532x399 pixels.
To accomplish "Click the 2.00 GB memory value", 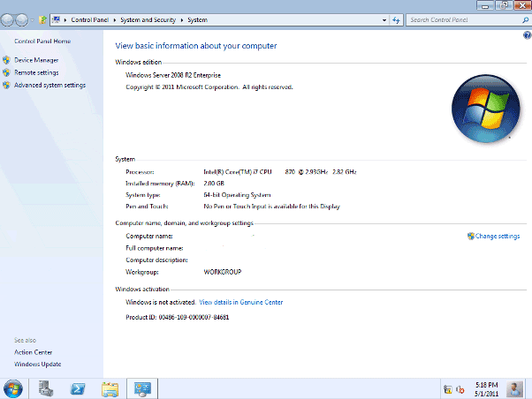I will click(214, 184).
